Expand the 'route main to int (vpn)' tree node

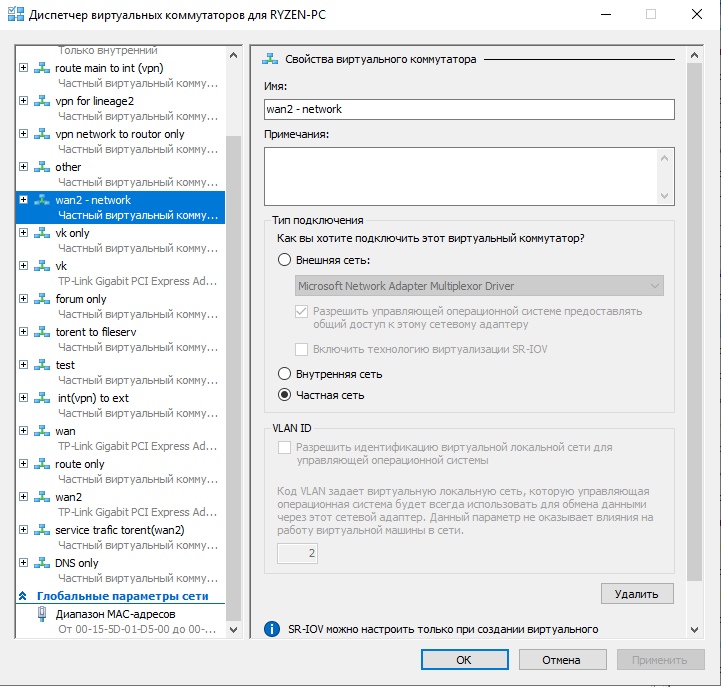pyautogui.click(x=23, y=68)
